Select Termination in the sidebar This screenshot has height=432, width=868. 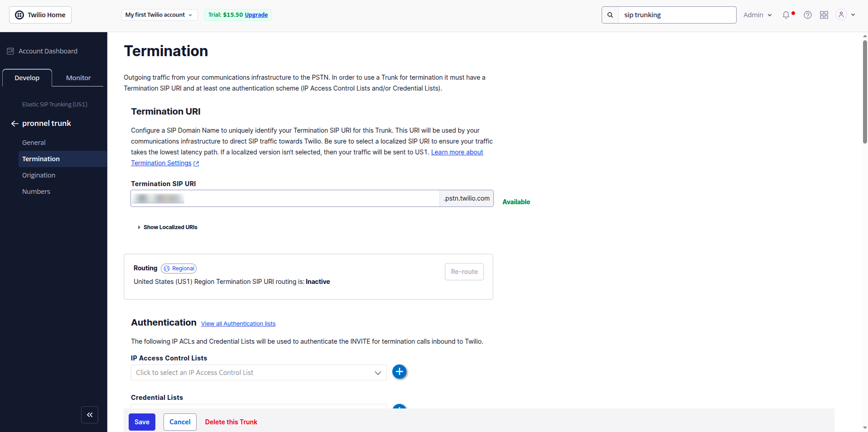coord(63,159)
